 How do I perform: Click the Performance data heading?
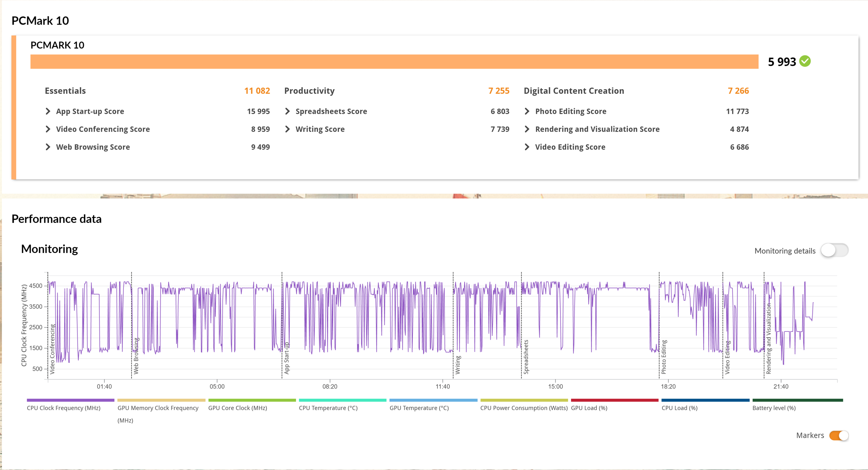click(x=57, y=219)
